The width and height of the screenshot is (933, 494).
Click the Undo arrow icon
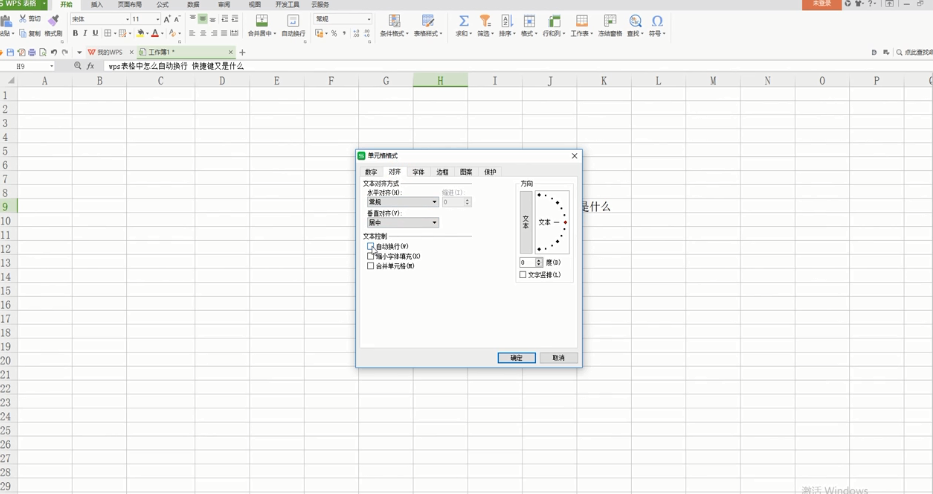54,52
